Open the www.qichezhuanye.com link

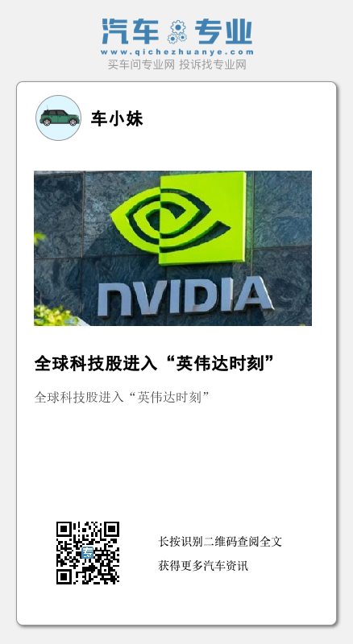(177, 52)
